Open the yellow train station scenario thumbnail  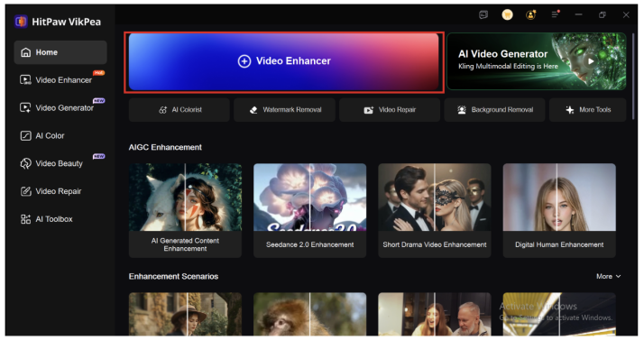tap(559, 314)
